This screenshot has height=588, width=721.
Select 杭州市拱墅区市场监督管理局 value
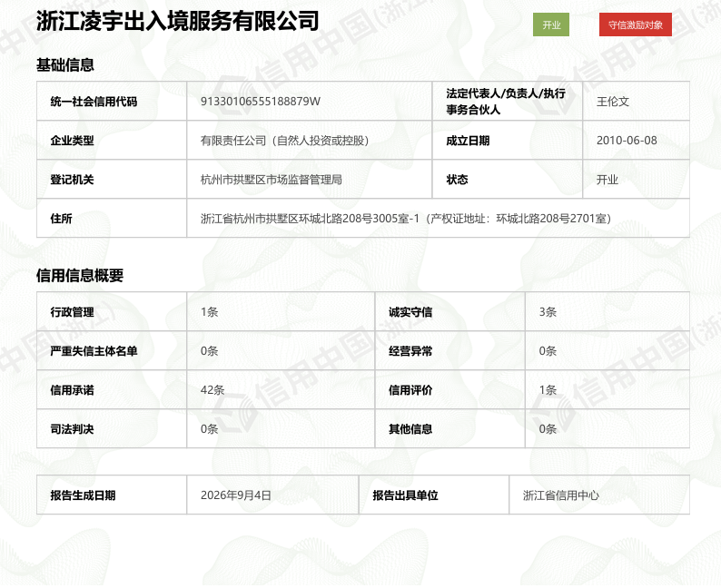[x=272, y=180]
